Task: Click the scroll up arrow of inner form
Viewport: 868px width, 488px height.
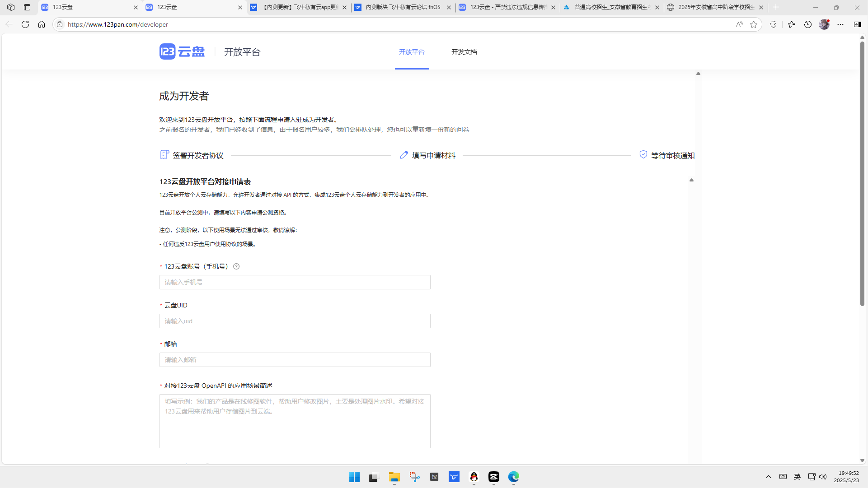Action: 691,180
